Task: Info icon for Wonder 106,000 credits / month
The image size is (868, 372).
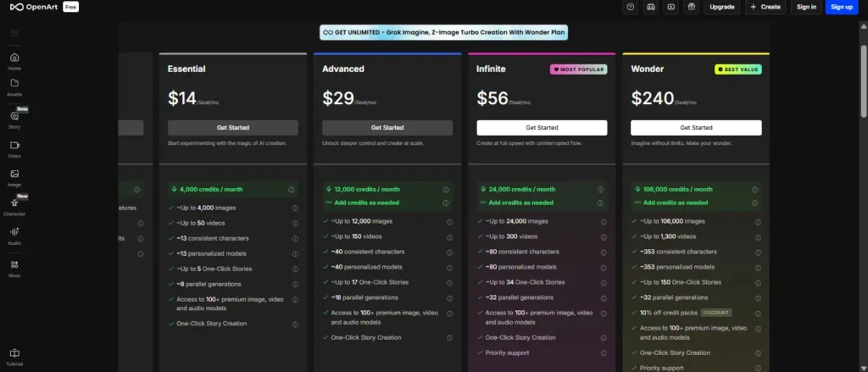Action: point(754,189)
